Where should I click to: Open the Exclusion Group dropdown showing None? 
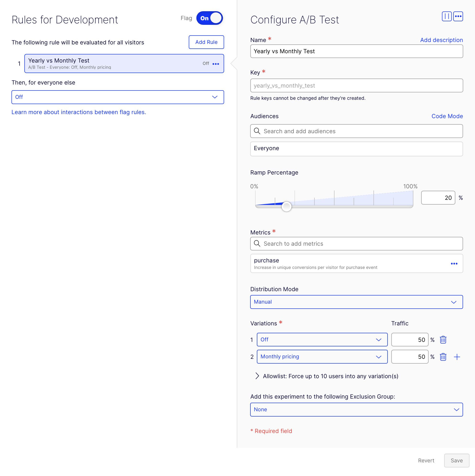[x=356, y=409]
